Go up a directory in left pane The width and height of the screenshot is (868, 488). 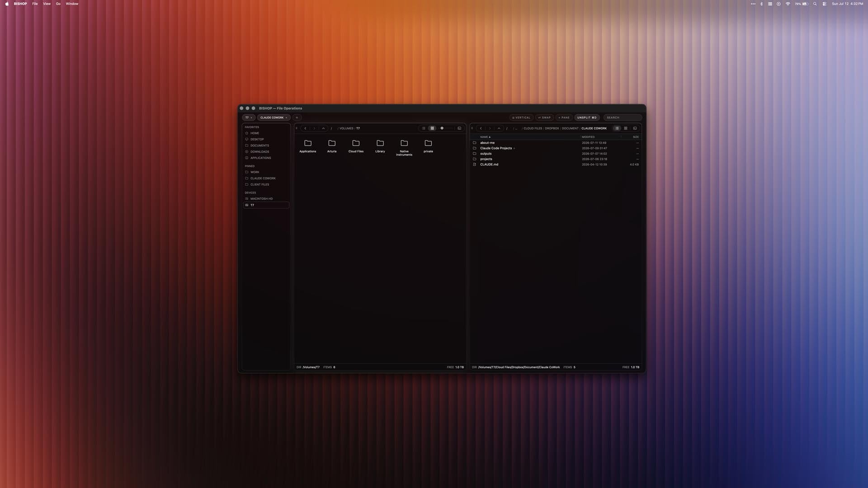tap(323, 128)
